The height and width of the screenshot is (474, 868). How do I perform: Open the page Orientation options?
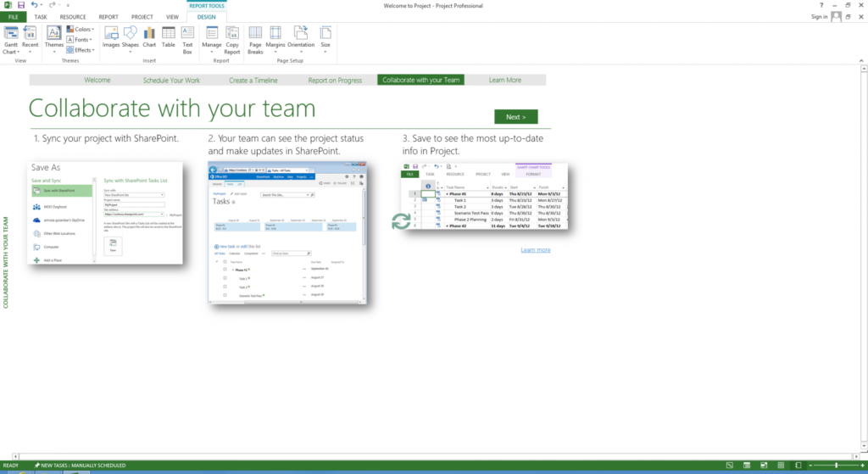[301, 41]
